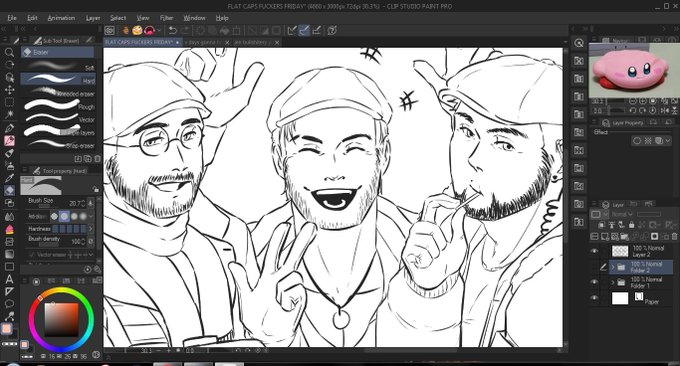Select the Figure rectangle tool
Image resolution: width=680 pixels, height=366 pixels.
[x=9, y=266]
